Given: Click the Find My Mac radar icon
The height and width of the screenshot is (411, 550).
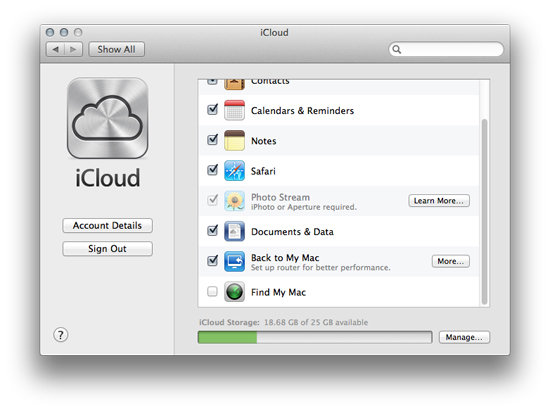Looking at the screenshot, I should (234, 292).
